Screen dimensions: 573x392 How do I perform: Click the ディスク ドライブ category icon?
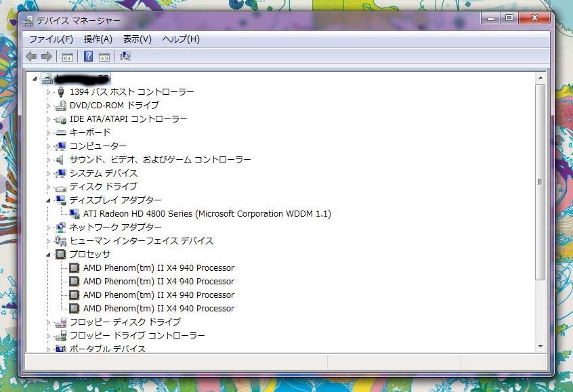(61, 188)
